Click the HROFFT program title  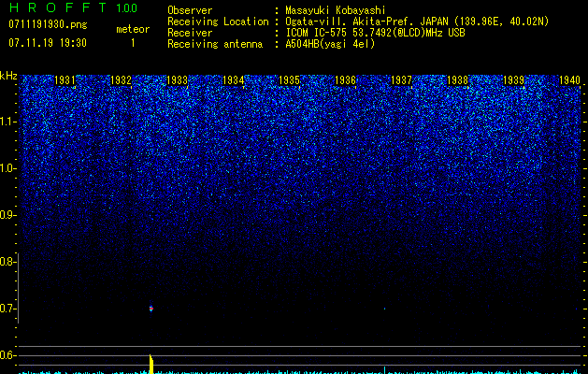[58, 7]
